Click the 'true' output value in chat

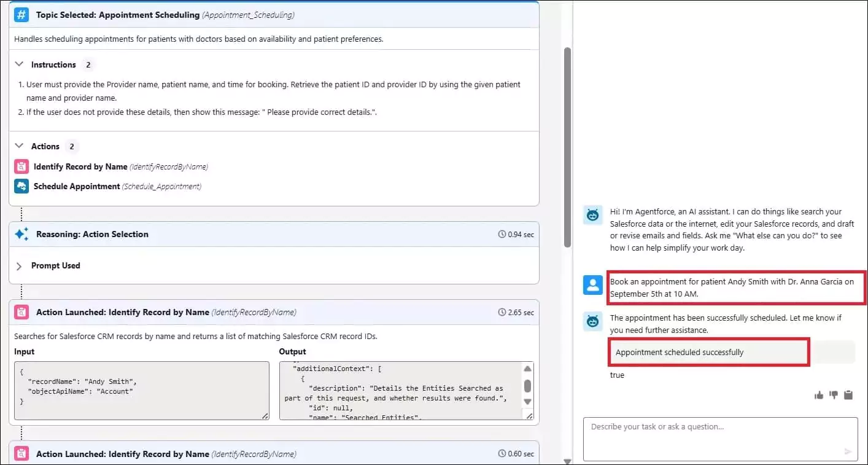617,375
